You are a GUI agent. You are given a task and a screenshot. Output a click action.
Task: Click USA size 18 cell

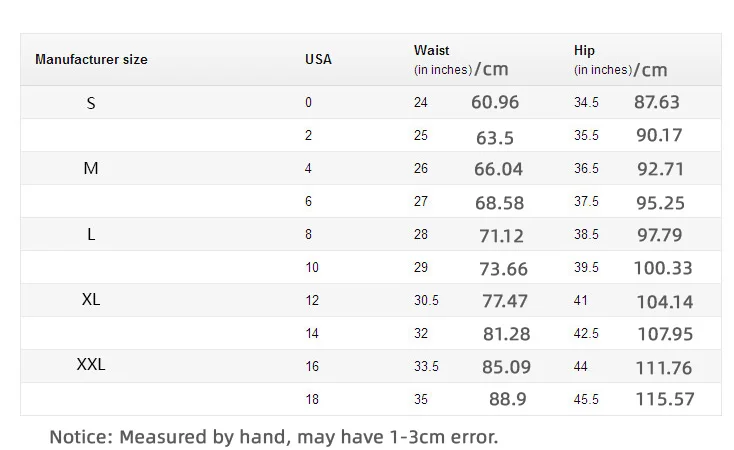point(312,399)
